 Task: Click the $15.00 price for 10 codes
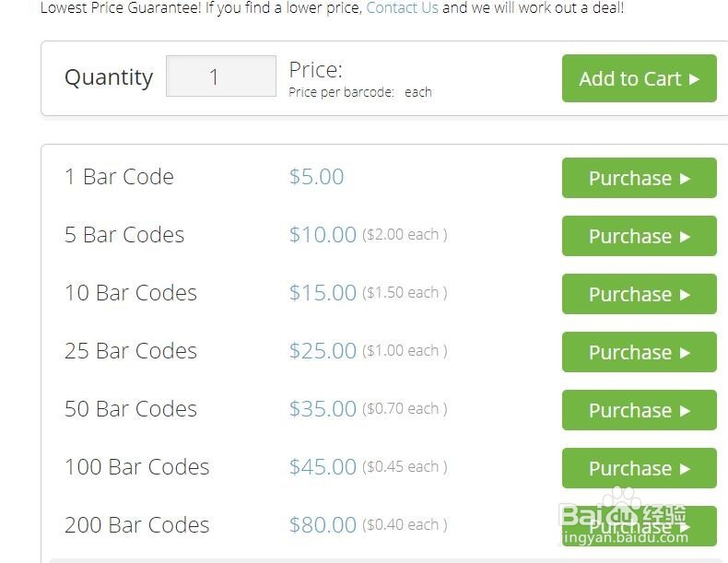(x=323, y=292)
